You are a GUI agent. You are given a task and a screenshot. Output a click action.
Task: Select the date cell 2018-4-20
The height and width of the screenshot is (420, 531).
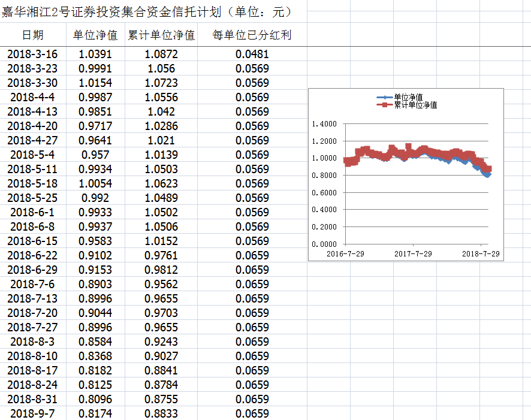[33, 126]
